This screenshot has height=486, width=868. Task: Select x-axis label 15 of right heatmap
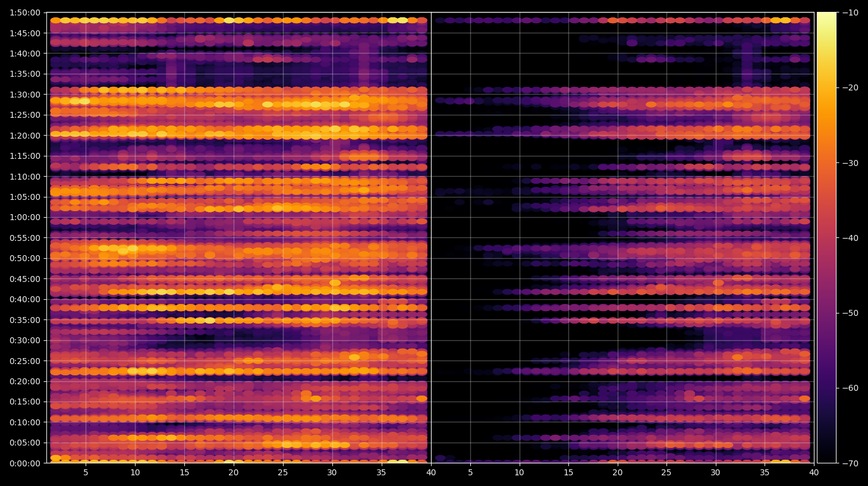pyautogui.click(x=568, y=472)
